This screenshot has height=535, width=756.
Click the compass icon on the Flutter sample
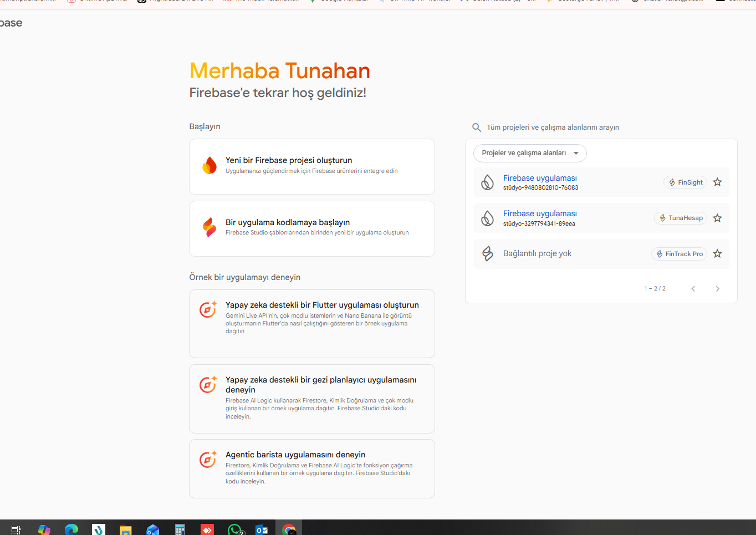(x=208, y=309)
